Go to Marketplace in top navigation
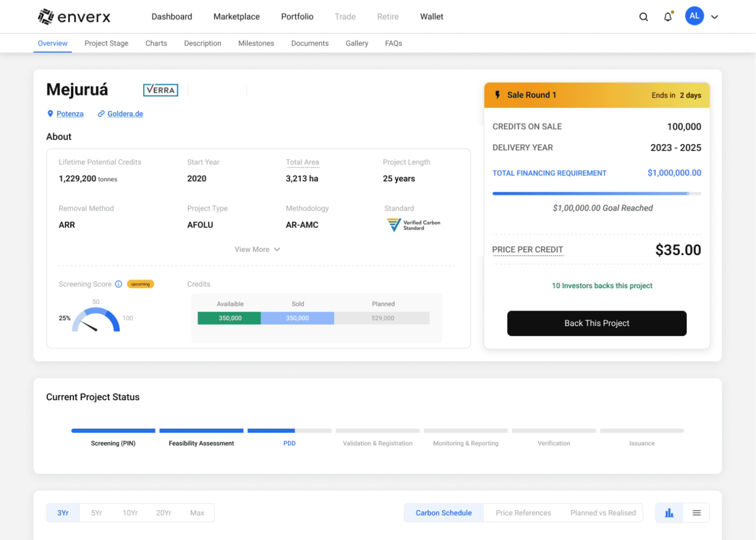This screenshot has height=540, width=756. 236,17
